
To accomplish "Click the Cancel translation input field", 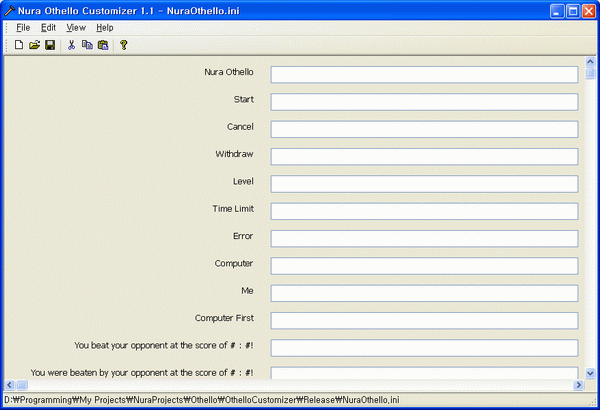I will coord(424,129).
